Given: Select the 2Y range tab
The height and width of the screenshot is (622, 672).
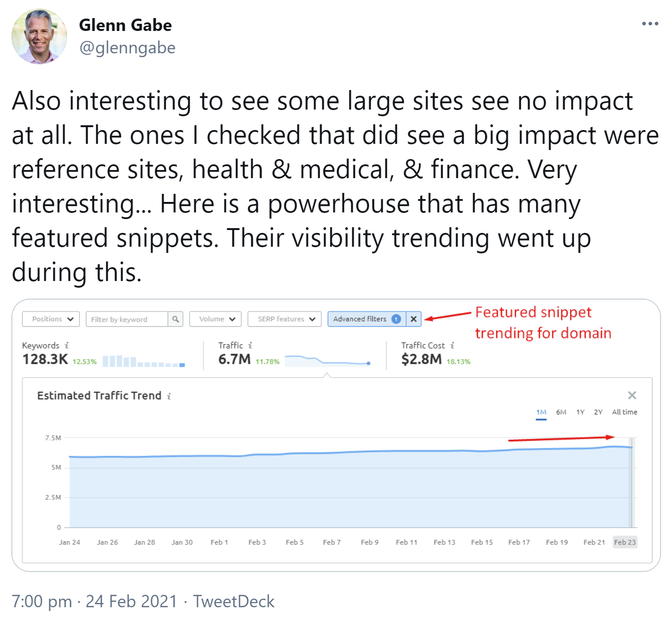Looking at the screenshot, I should [598, 412].
